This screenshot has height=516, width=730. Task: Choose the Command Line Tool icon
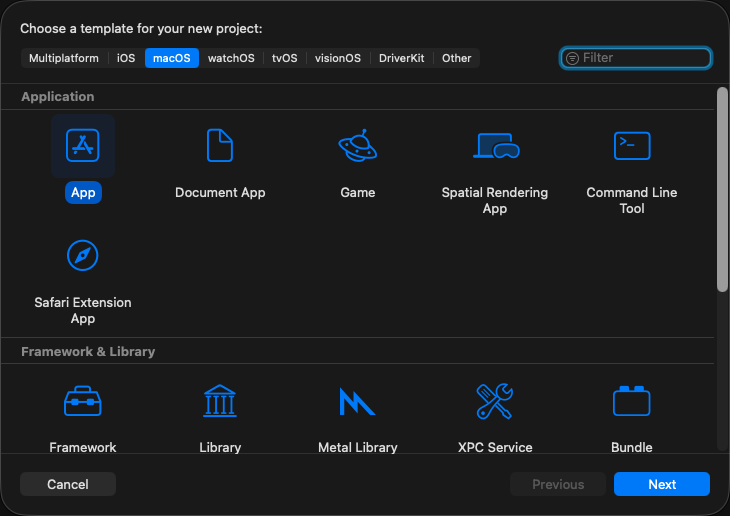click(x=632, y=146)
